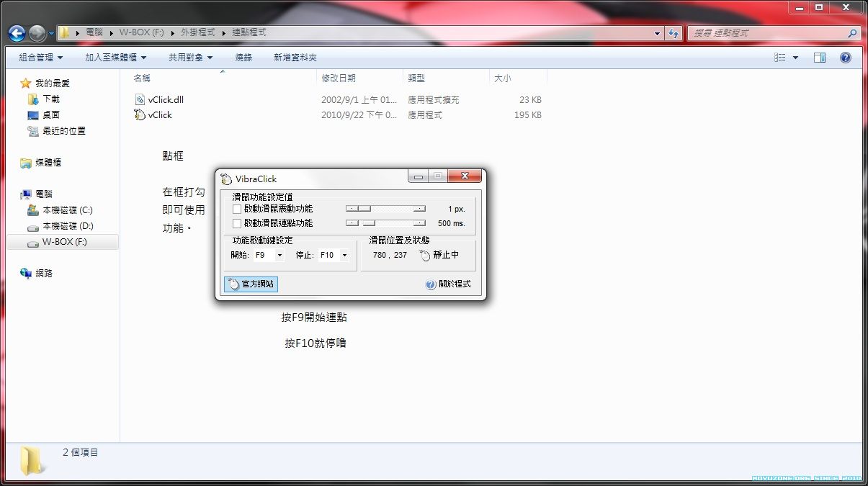Open the 共用對象 menu

tap(190, 58)
